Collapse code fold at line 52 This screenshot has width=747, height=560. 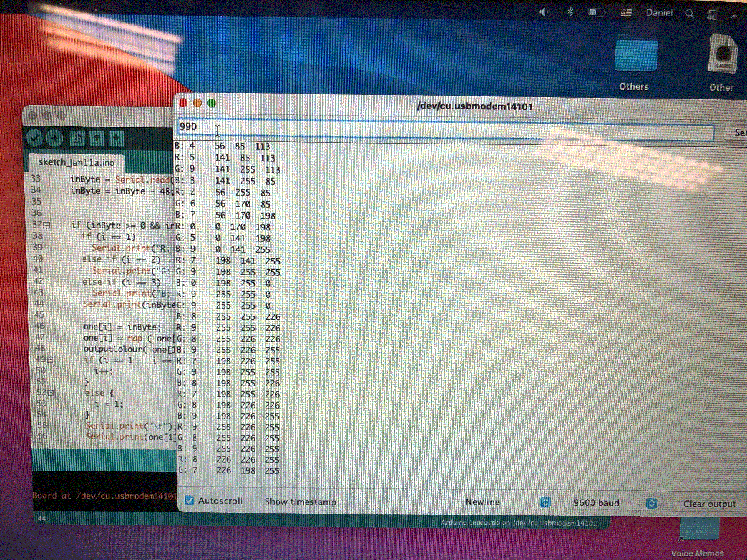[51, 393]
